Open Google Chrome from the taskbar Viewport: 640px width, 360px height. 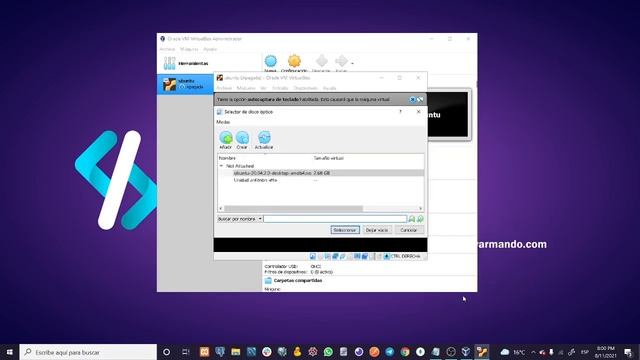(x=405, y=352)
